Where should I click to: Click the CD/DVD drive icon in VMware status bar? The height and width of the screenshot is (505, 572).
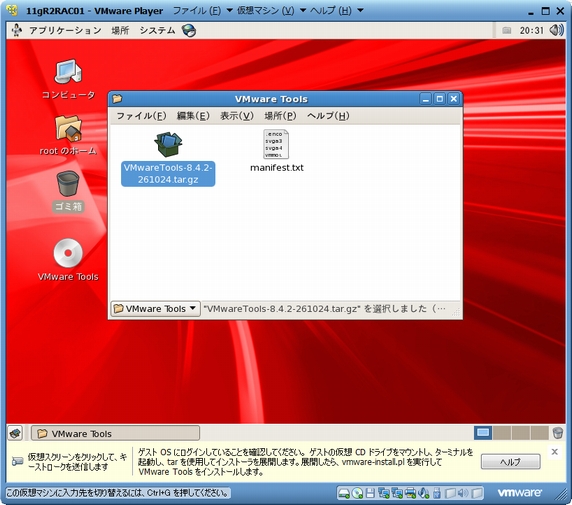[x=357, y=493]
